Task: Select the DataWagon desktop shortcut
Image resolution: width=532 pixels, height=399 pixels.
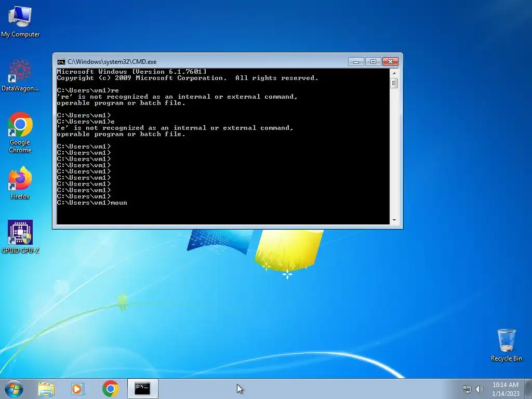Action: [20, 76]
